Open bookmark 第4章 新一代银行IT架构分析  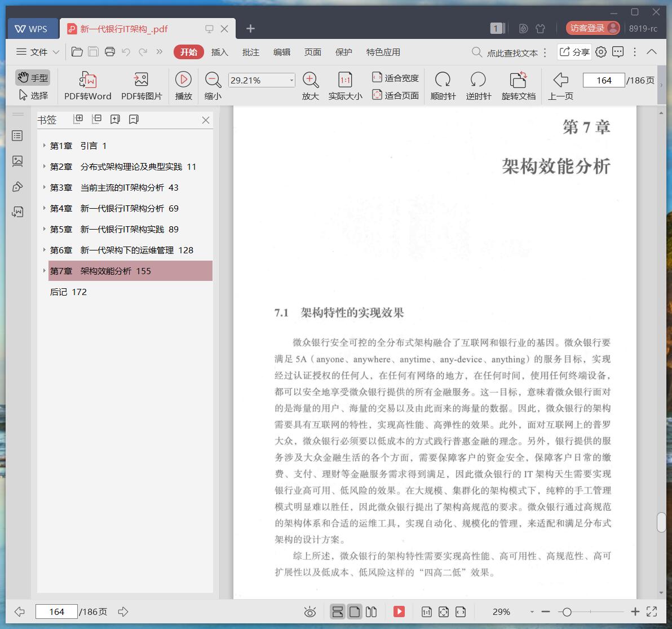(114, 208)
